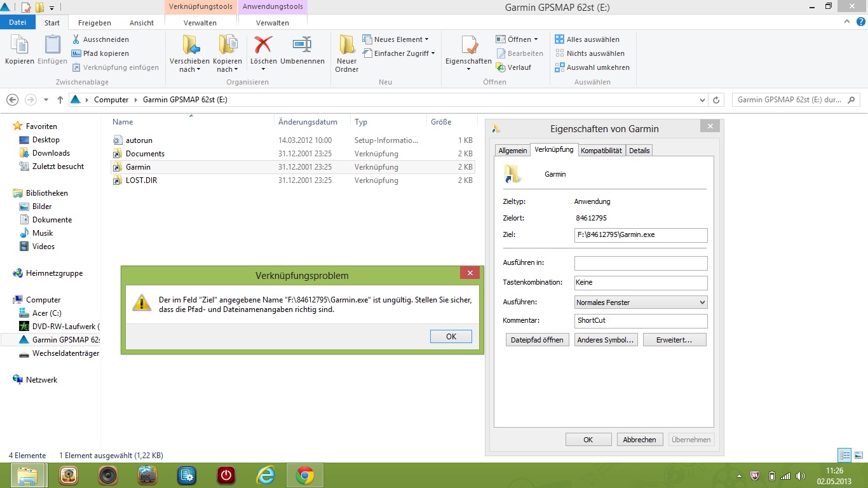The height and width of the screenshot is (488, 868).
Task: Switch to Freigeben ribbon tab
Action: coord(94,23)
